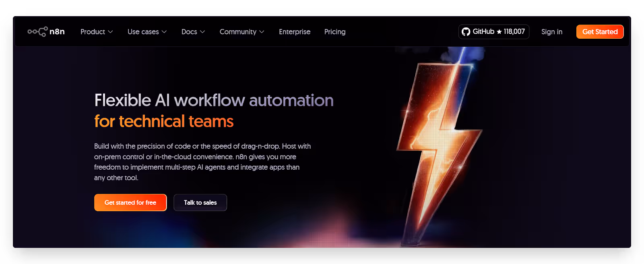
Task: Open the Docs menu
Action: (x=193, y=32)
